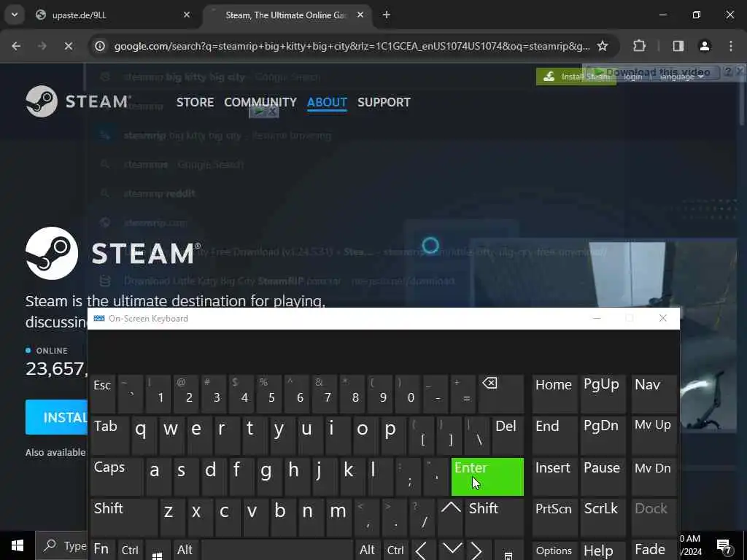View site information icon in address bar

tap(100, 46)
